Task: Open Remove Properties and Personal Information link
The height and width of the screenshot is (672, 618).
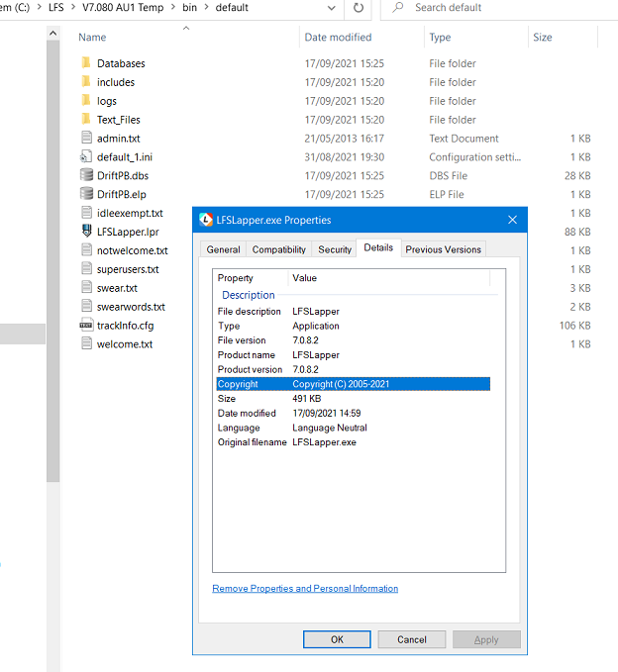Action: (305, 589)
